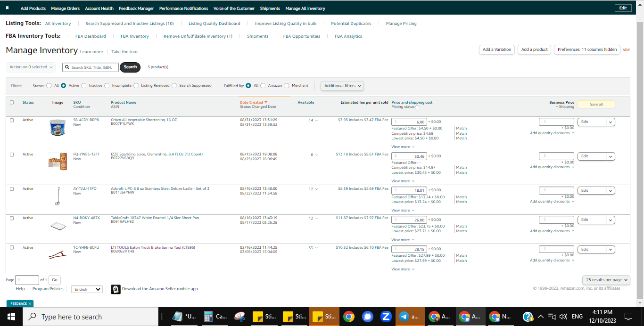Click the Add a Variation button
This screenshot has width=644, height=326.
(x=497, y=49)
